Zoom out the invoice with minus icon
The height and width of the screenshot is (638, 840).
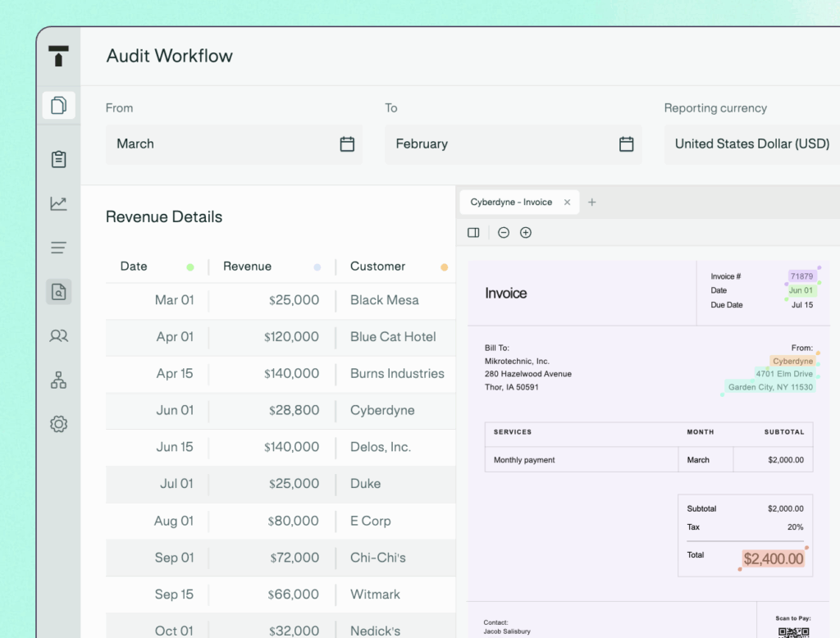504,233
